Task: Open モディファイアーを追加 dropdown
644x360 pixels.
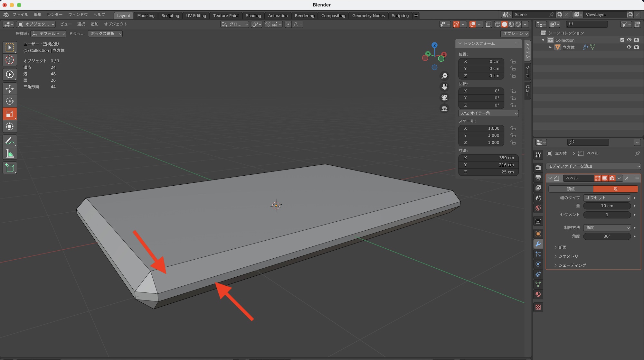Action: 593,166
